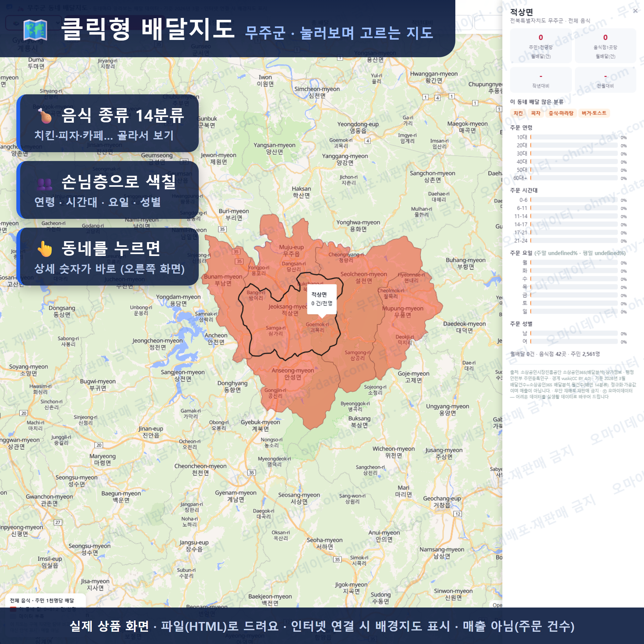Click the chicken drumstick icon
The height and width of the screenshot is (644, 644).
[x=45, y=116]
